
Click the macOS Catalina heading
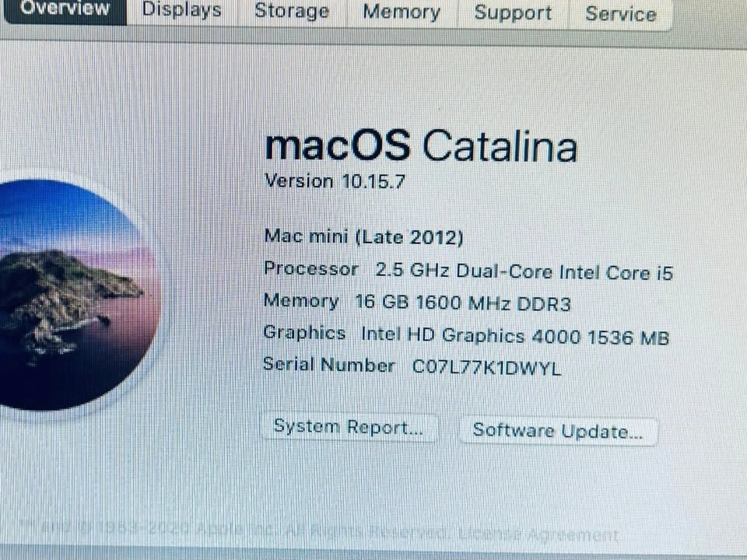pyautogui.click(x=421, y=146)
